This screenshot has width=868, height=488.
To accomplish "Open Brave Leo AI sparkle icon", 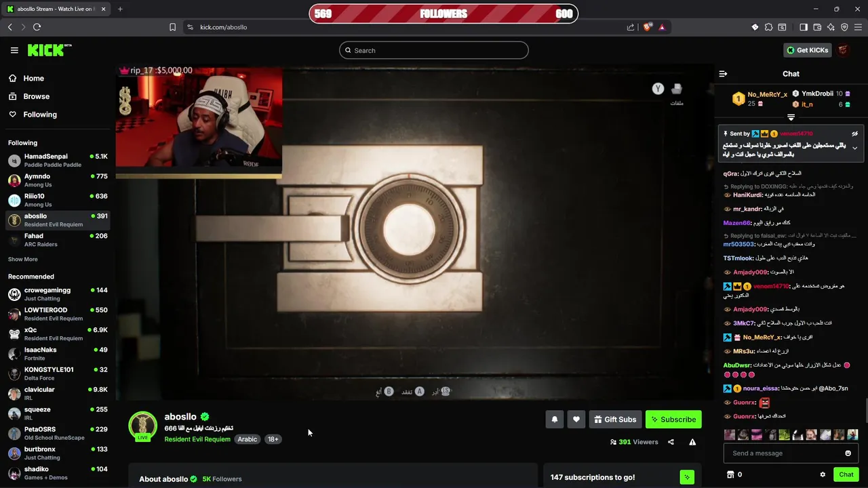I will click(831, 27).
